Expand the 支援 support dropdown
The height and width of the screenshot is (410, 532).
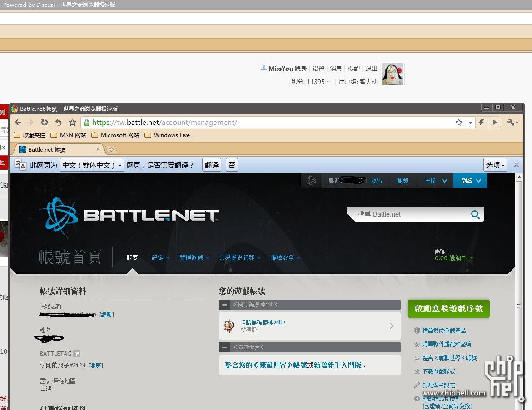click(436, 181)
